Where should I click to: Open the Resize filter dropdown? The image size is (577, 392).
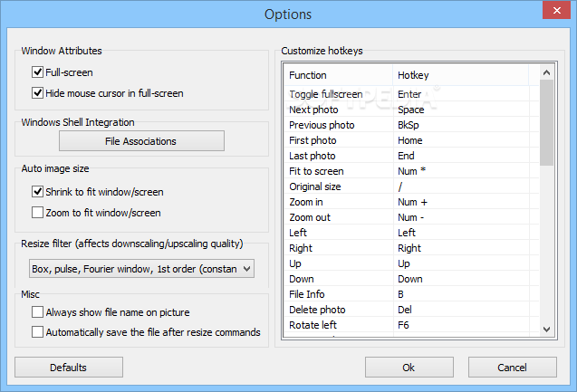coord(141,269)
